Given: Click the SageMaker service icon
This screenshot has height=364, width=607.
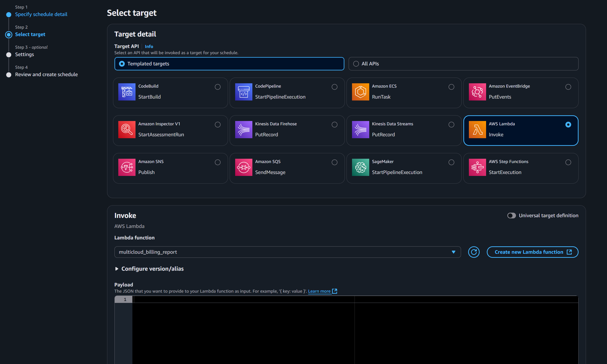Looking at the screenshot, I should pyautogui.click(x=360, y=167).
